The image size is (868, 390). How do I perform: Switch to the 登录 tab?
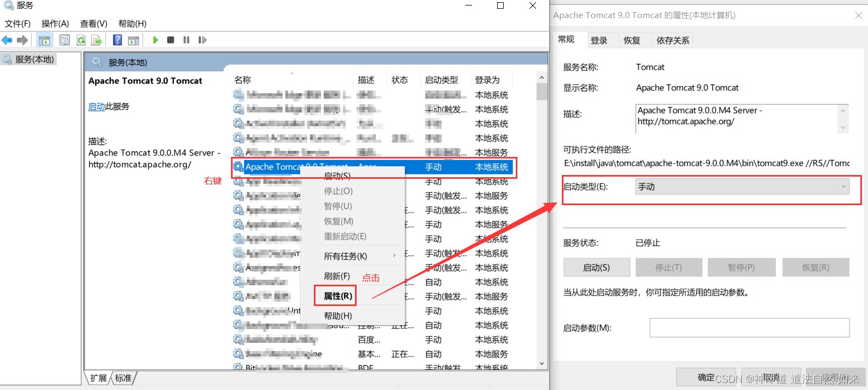(599, 41)
